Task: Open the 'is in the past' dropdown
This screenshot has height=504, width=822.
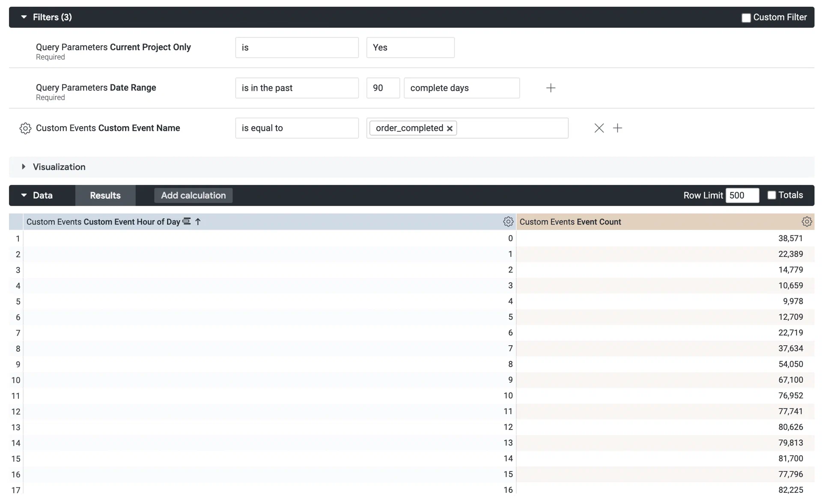Action: [297, 88]
